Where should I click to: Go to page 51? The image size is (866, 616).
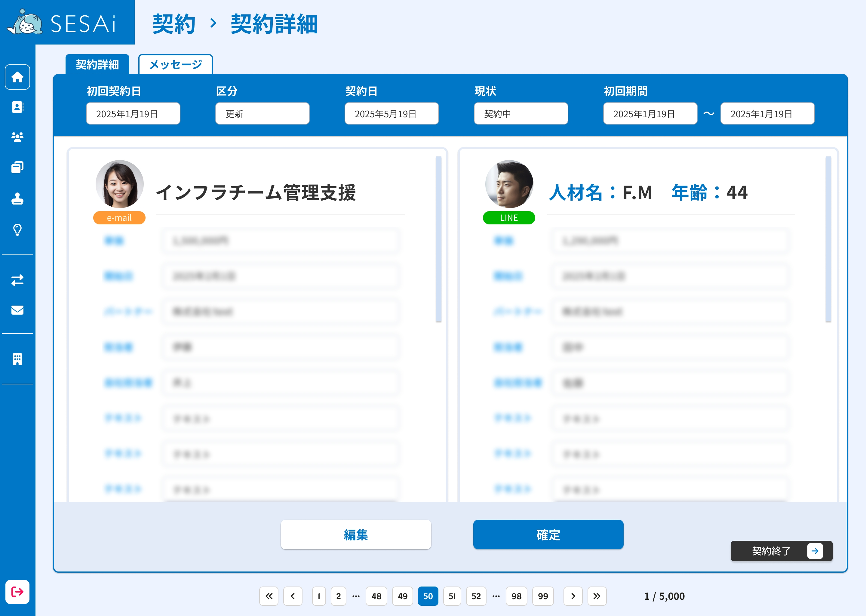click(x=452, y=596)
